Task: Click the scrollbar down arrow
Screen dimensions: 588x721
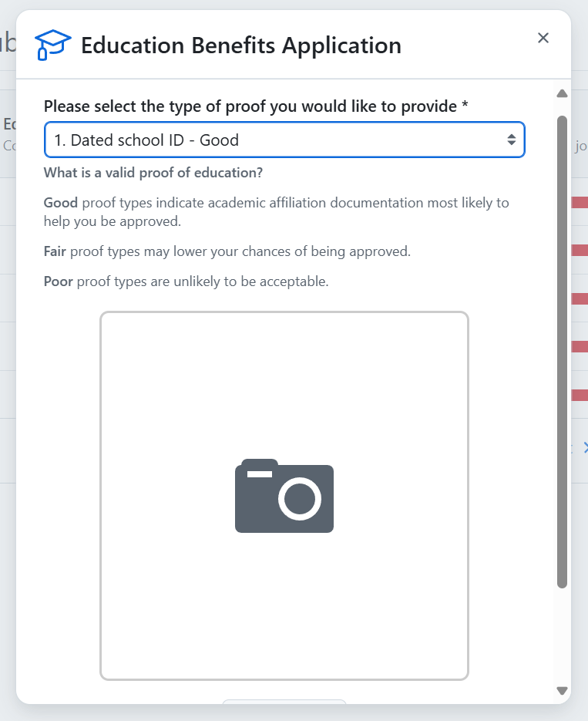Action: point(562,691)
